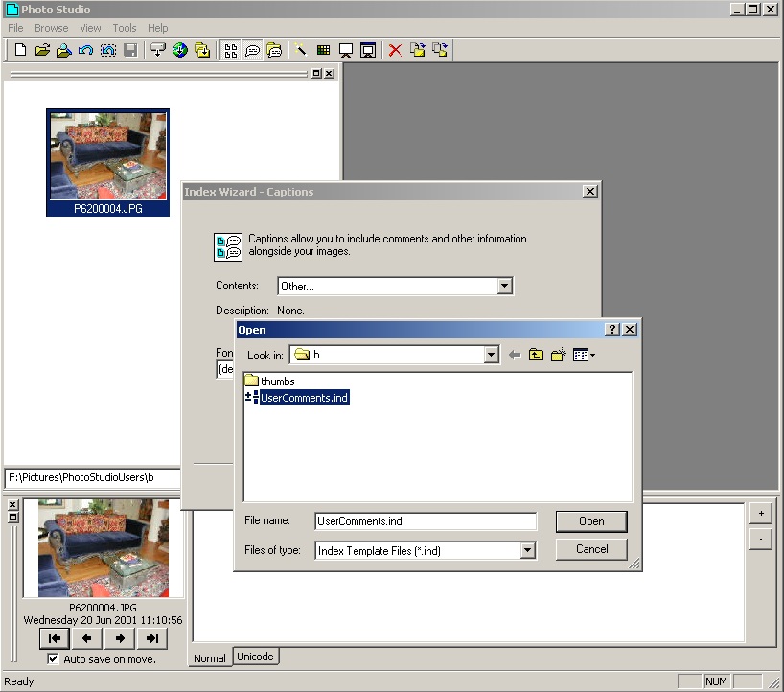
Task: Jump to the first image
Action: pos(55,638)
